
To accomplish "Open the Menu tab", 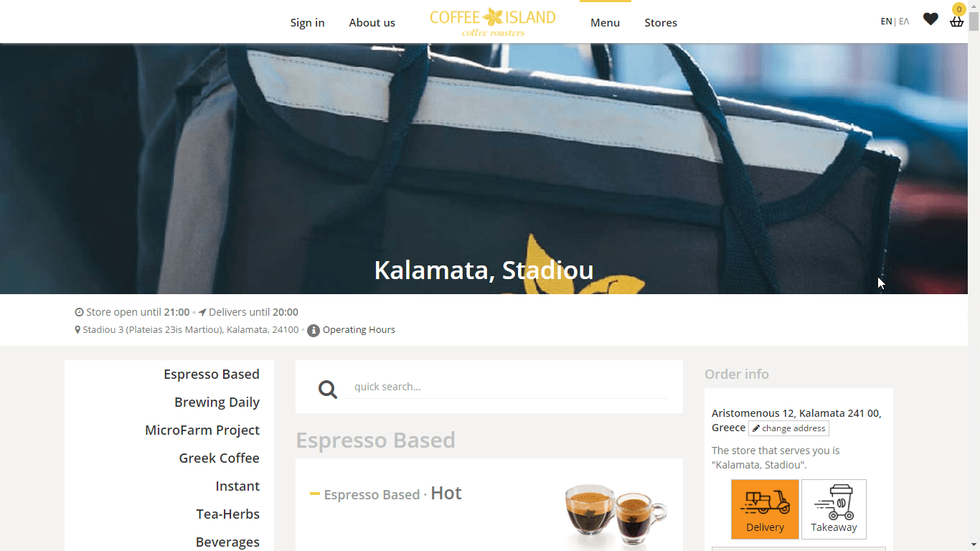I will click(x=605, y=23).
